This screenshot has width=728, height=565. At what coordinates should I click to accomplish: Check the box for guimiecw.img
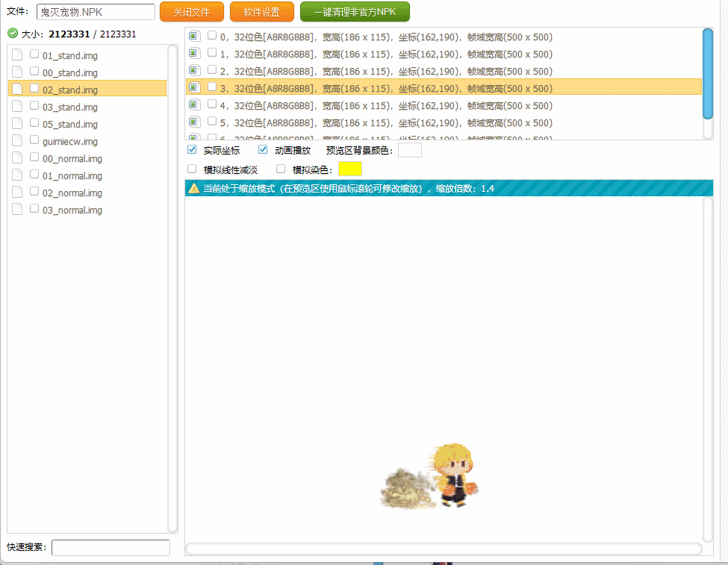click(34, 140)
